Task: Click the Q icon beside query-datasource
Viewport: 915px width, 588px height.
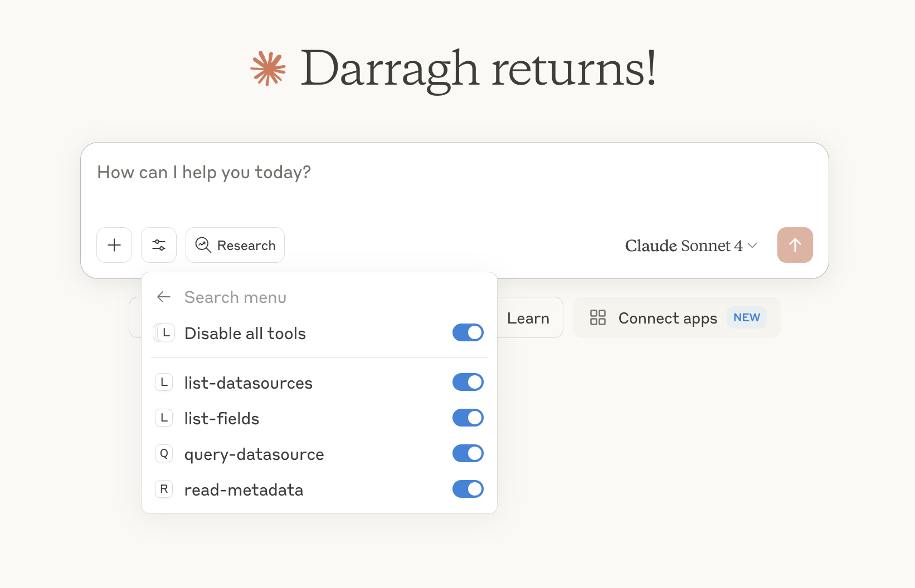Action: coord(164,454)
